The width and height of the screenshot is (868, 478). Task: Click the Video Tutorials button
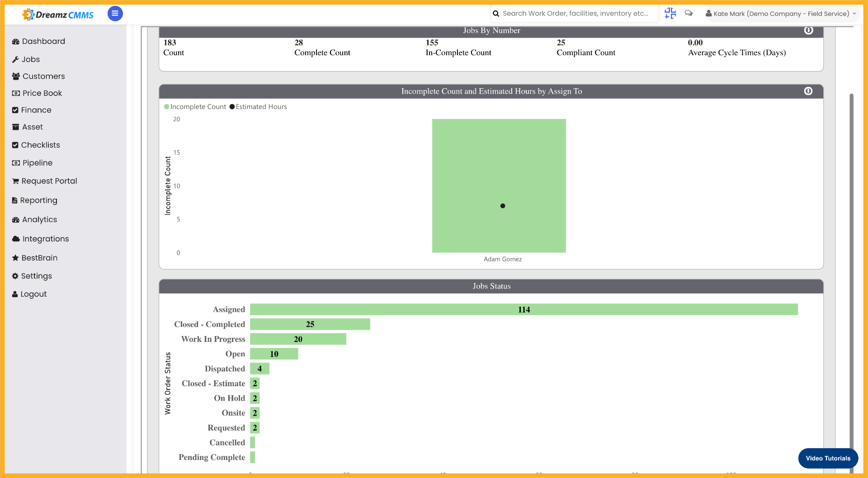(x=828, y=458)
